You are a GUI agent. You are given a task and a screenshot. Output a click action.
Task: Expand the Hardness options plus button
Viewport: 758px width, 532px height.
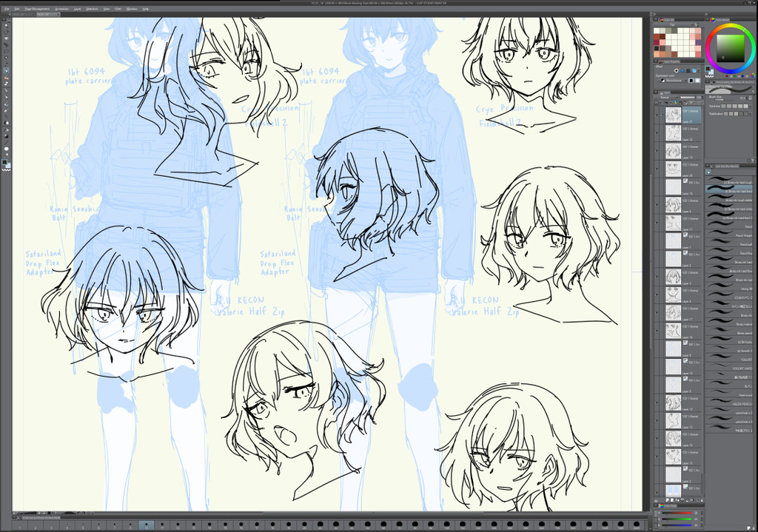751,107
